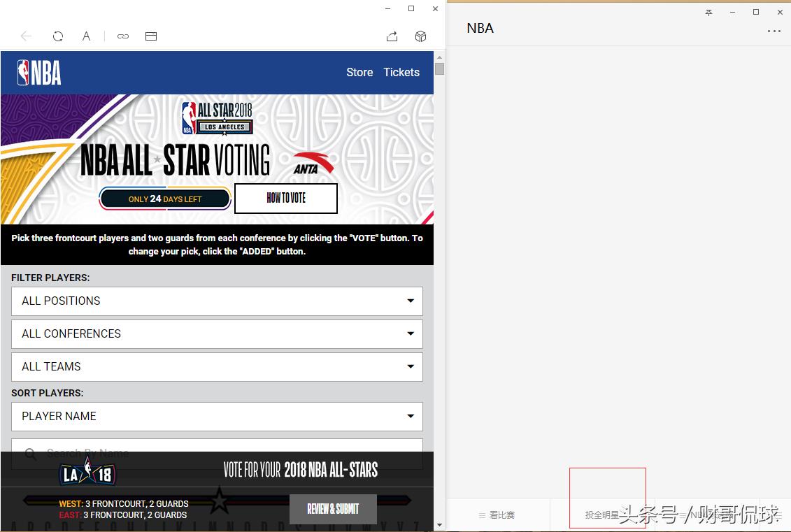
Task: Click the NBA logo in page header
Action: pos(39,73)
